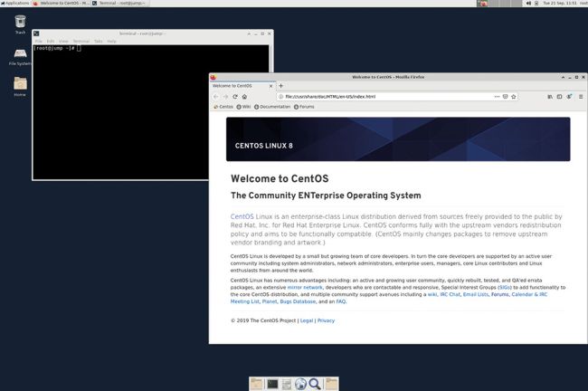
Task: Open the Wiki bookmark in bookmarks toolbar
Action: (x=243, y=107)
